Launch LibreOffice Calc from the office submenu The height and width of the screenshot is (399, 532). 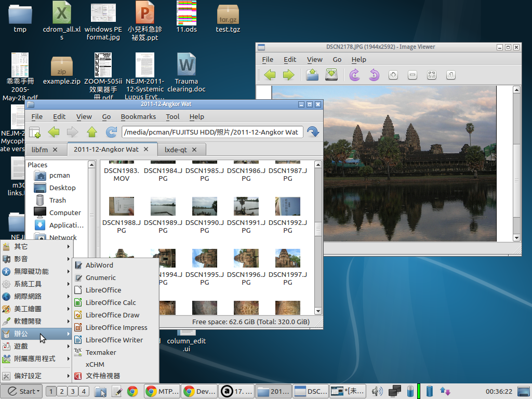point(110,302)
